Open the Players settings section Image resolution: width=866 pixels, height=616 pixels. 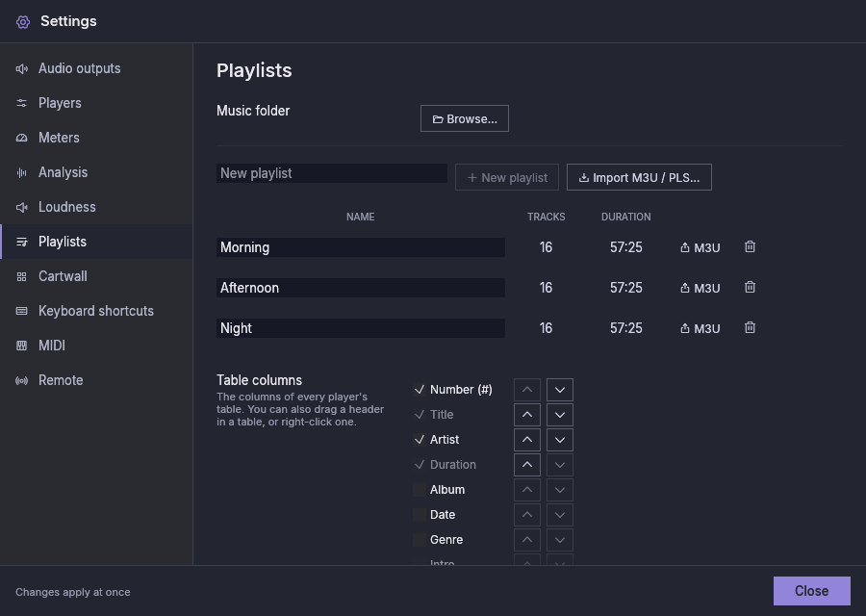[96, 103]
